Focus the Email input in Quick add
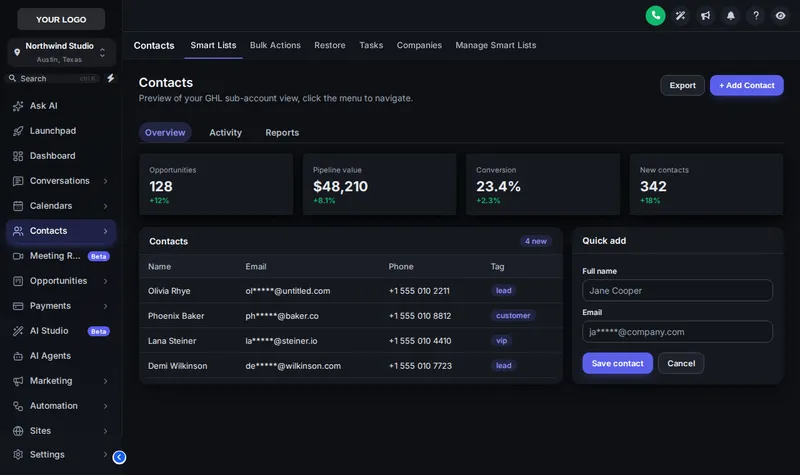Viewport: 800px width, 475px height. [677, 332]
